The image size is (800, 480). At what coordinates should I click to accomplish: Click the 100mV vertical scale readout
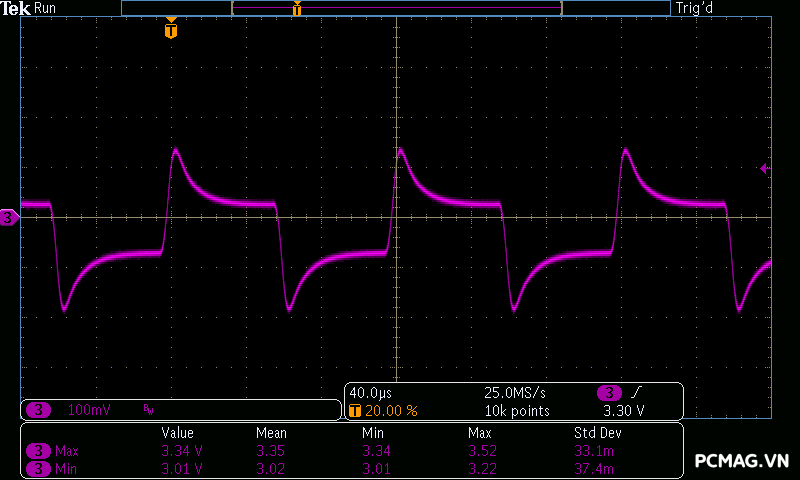90,410
